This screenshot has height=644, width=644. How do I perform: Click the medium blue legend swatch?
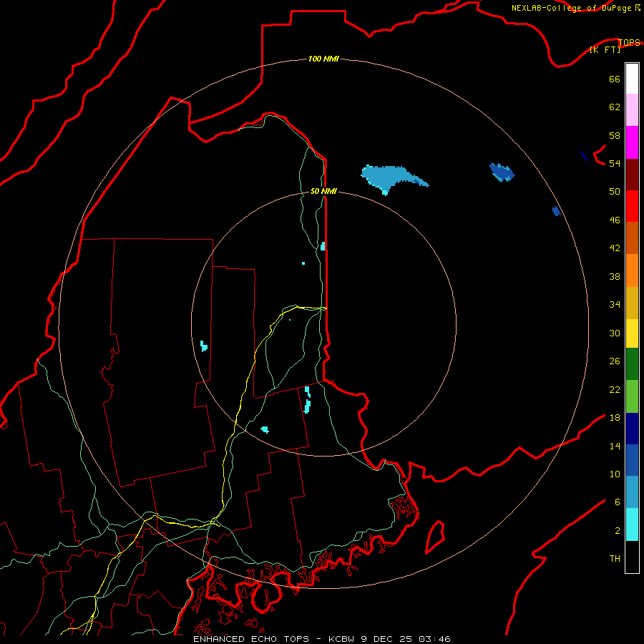click(x=632, y=460)
